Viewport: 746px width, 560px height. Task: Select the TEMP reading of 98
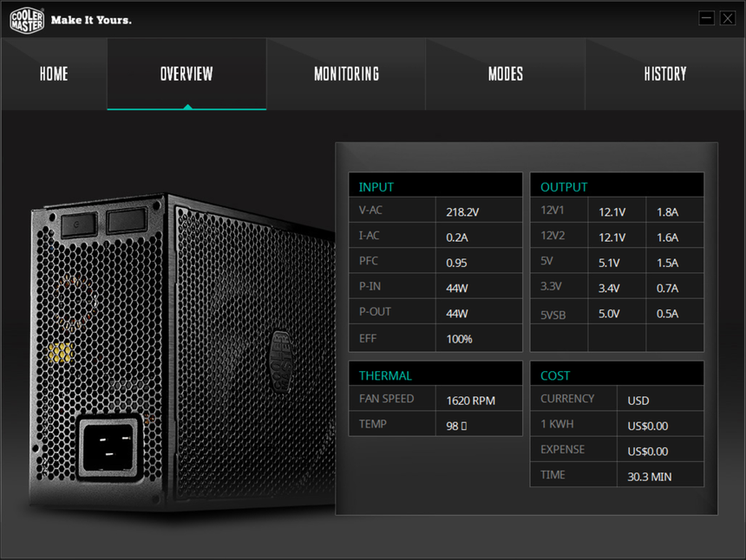(x=456, y=426)
